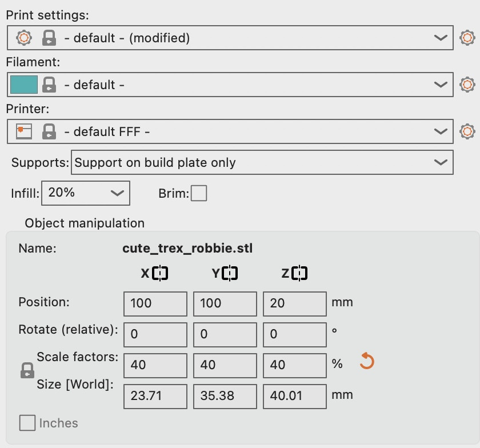
Task: Enable the Brim checkbox
Action: pos(199,194)
